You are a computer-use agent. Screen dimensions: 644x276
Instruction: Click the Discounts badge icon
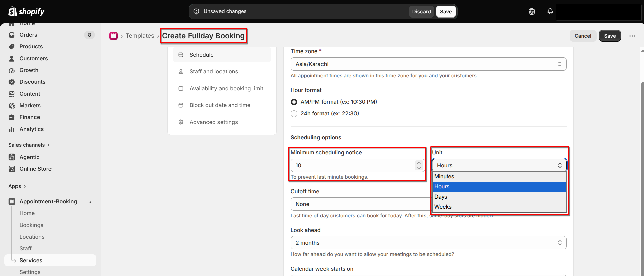12,82
